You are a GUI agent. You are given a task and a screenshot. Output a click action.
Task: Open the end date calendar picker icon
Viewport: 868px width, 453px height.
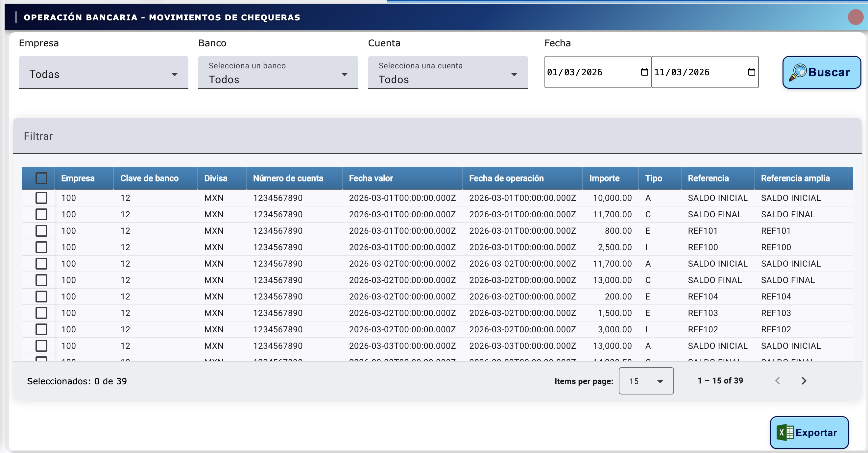coord(751,72)
